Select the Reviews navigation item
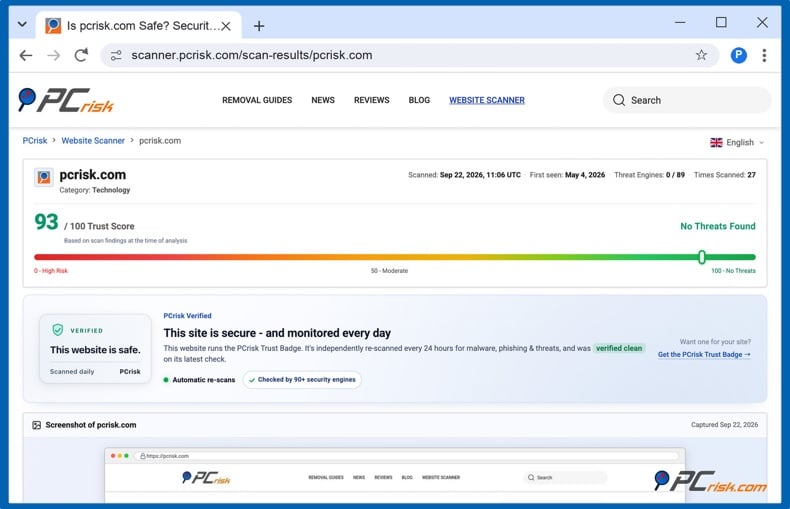Screen dimensions: 790x509 click(371, 100)
